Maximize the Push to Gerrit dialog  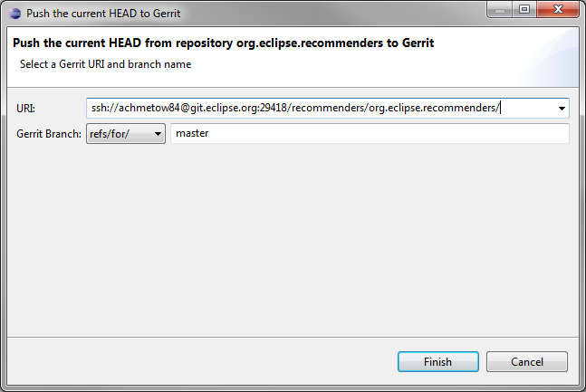524,10
